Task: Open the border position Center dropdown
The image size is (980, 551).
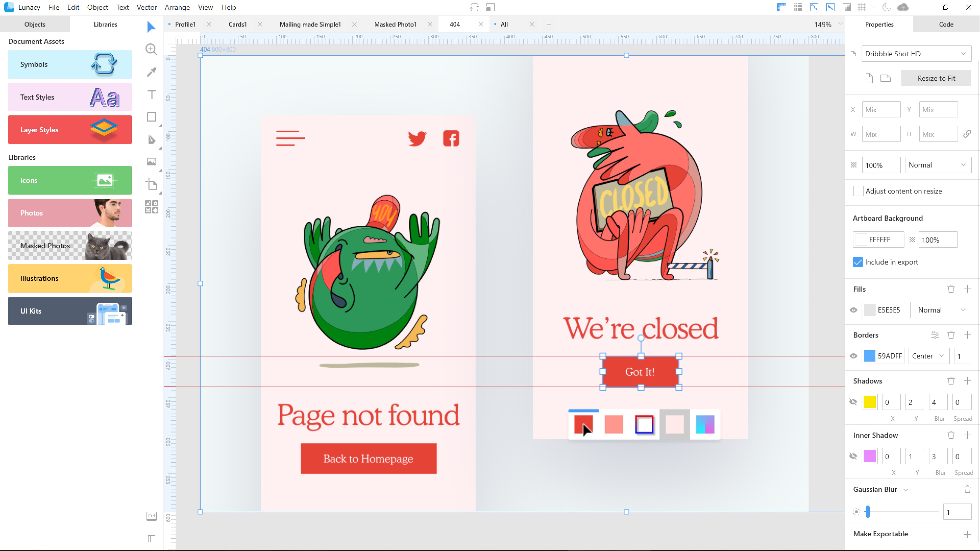Action: click(928, 356)
